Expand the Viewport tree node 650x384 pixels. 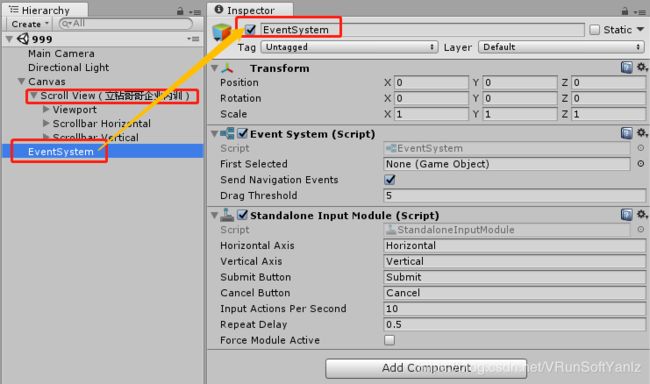pos(46,109)
